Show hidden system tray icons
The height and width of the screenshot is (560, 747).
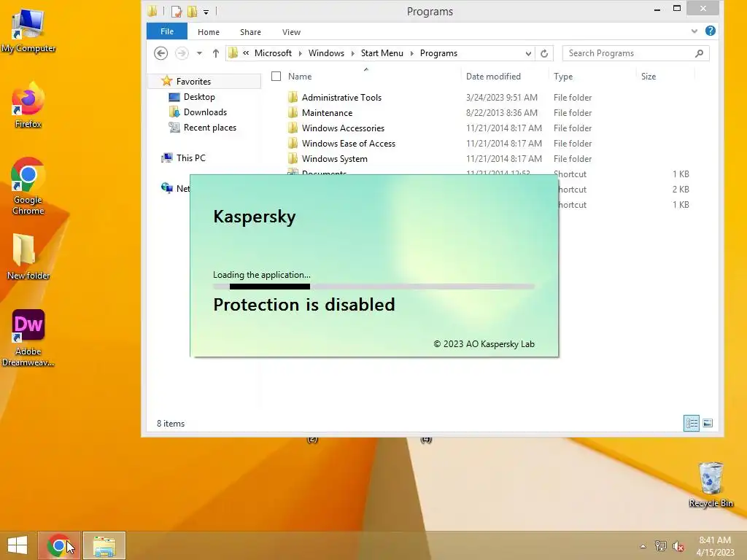click(643, 546)
